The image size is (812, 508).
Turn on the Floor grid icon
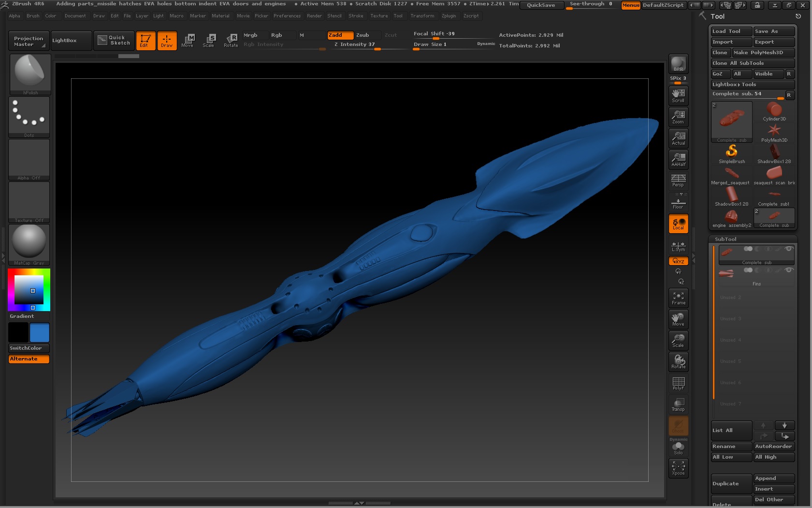[x=678, y=201]
